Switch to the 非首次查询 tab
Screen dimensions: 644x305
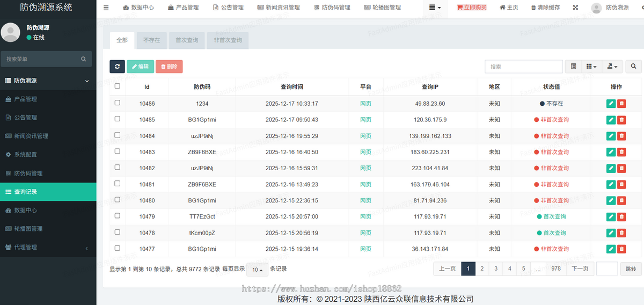pos(228,40)
